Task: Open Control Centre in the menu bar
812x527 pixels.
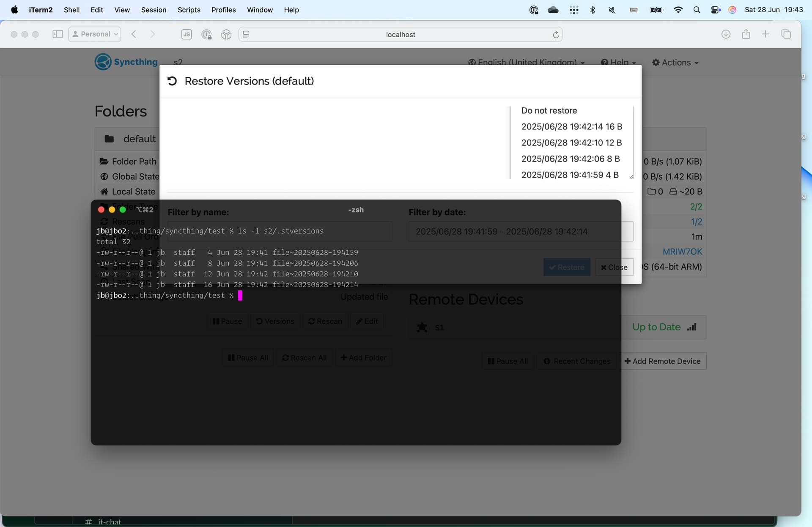Action: pos(716,10)
